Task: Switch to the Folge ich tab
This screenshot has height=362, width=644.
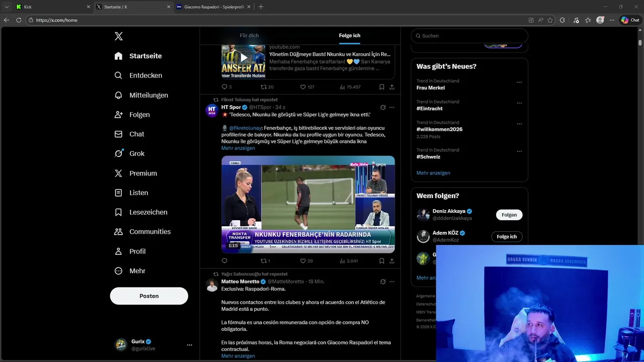Action: (350, 36)
